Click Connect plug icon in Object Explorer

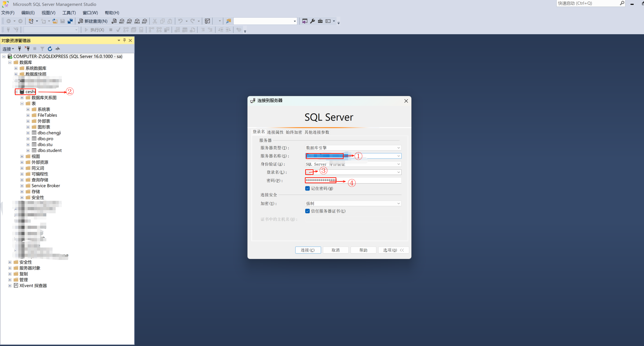point(20,49)
